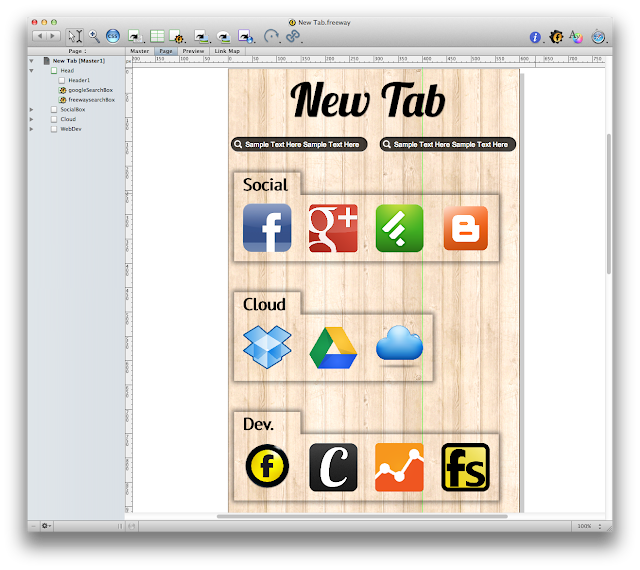Image resolution: width=640 pixels, height=570 pixels.
Task: Click the left Sample Text search field
Action: click(299, 144)
